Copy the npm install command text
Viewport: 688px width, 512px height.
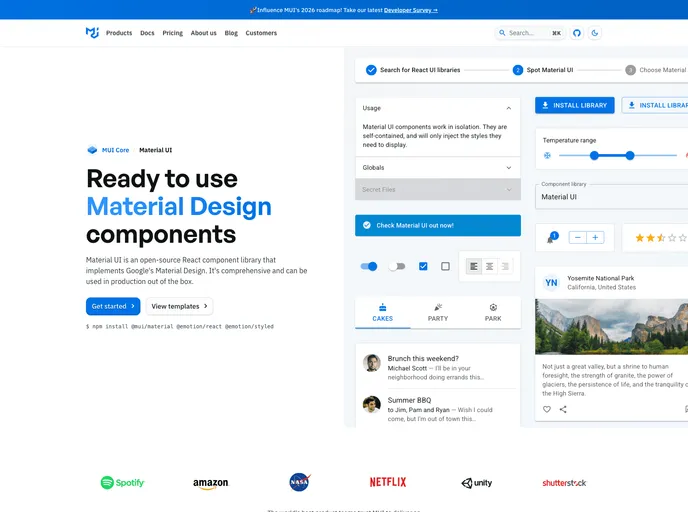click(x=180, y=326)
